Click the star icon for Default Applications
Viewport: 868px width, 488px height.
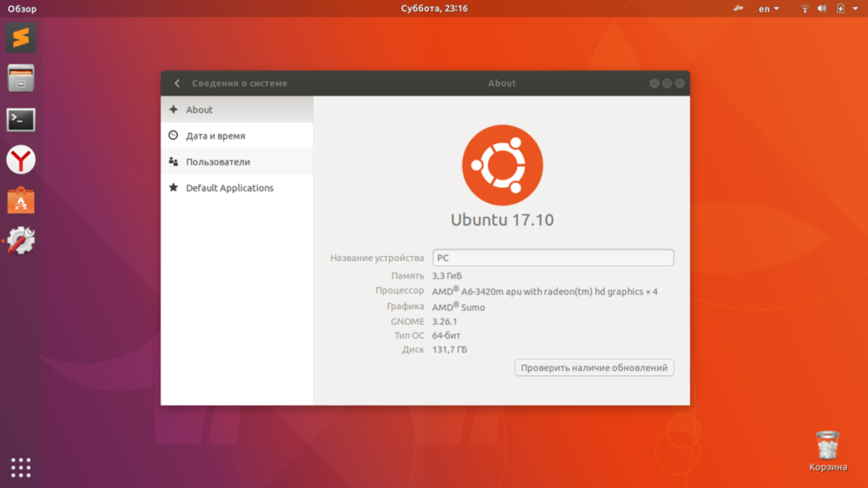pyautogui.click(x=173, y=187)
